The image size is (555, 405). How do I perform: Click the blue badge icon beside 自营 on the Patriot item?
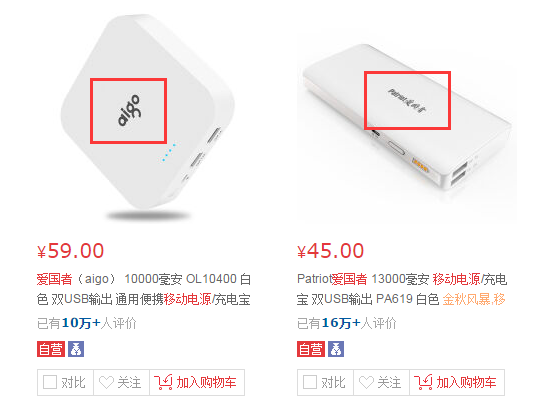click(336, 349)
